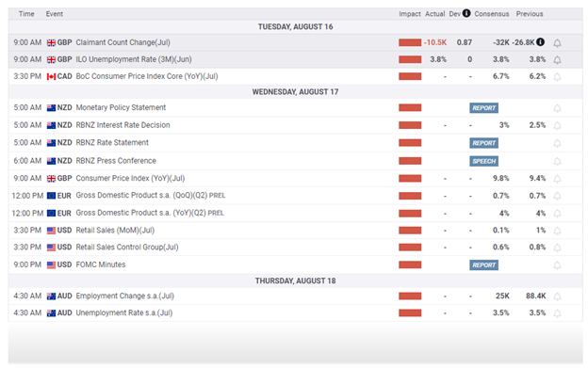Toggle alert bell for Claimant Count Change
The width and height of the screenshot is (588, 368).
pyautogui.click(x=557, y=43)
